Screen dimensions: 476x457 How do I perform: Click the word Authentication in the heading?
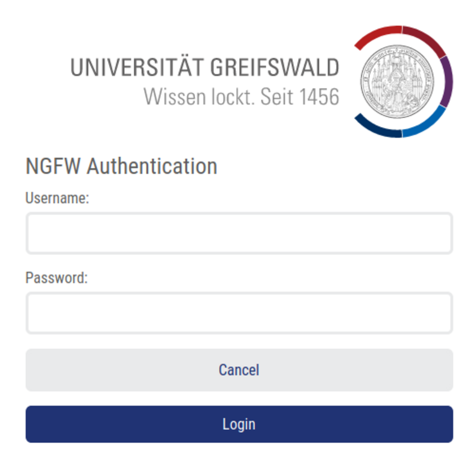tap(152, 166)
